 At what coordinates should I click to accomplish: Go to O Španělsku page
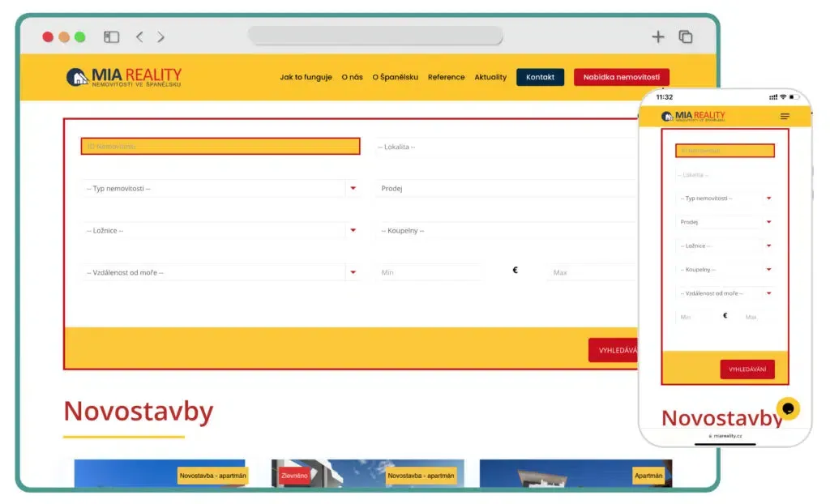tap(395, 77)
